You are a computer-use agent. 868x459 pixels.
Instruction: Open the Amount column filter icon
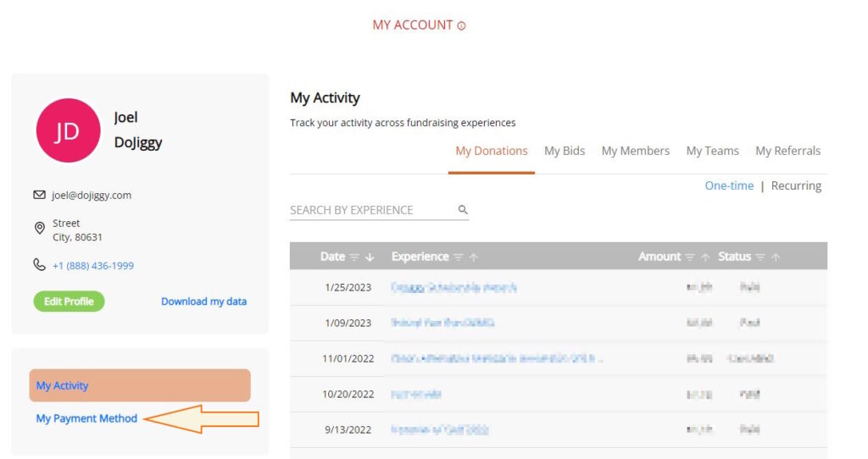pos(690,257)
